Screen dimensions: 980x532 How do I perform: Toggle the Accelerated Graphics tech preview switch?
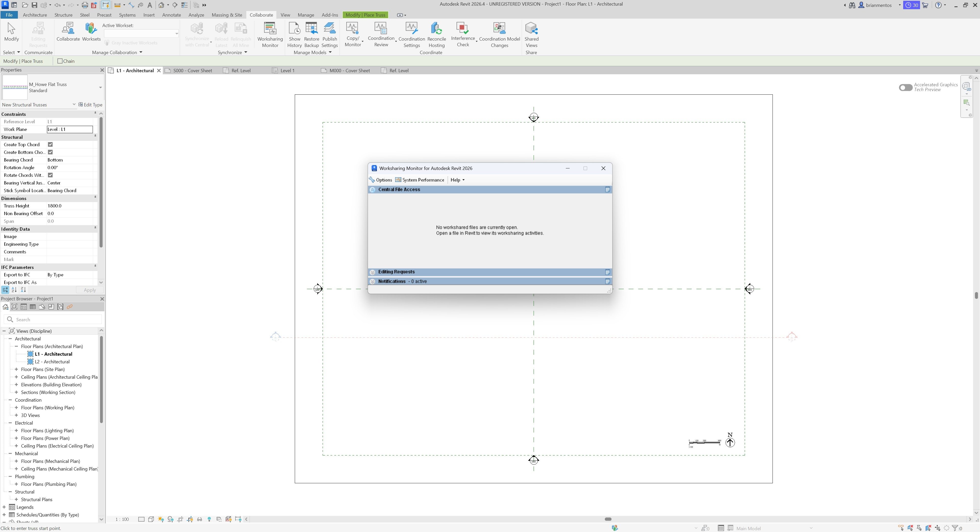(x=905, y=88)
